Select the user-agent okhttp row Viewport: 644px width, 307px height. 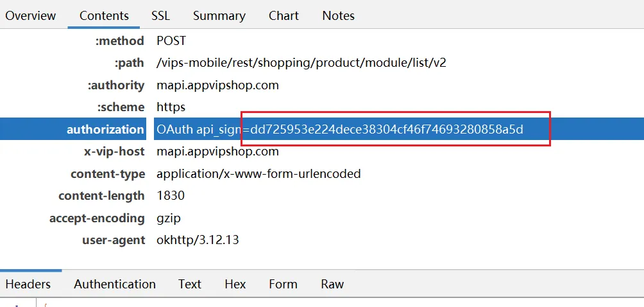coord(322,240)
